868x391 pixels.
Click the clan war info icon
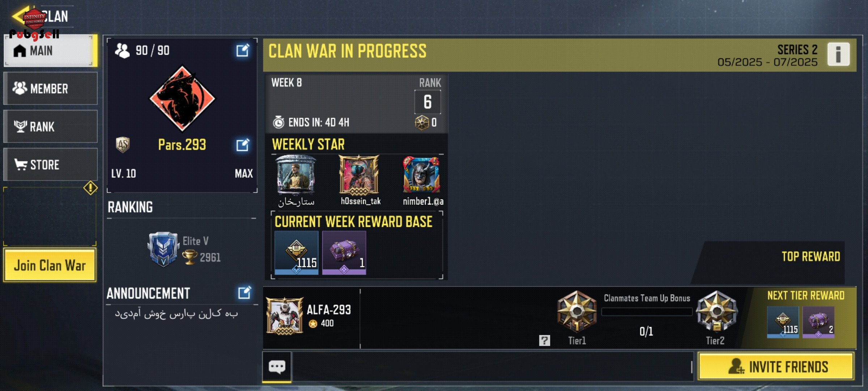click(838, 54)
